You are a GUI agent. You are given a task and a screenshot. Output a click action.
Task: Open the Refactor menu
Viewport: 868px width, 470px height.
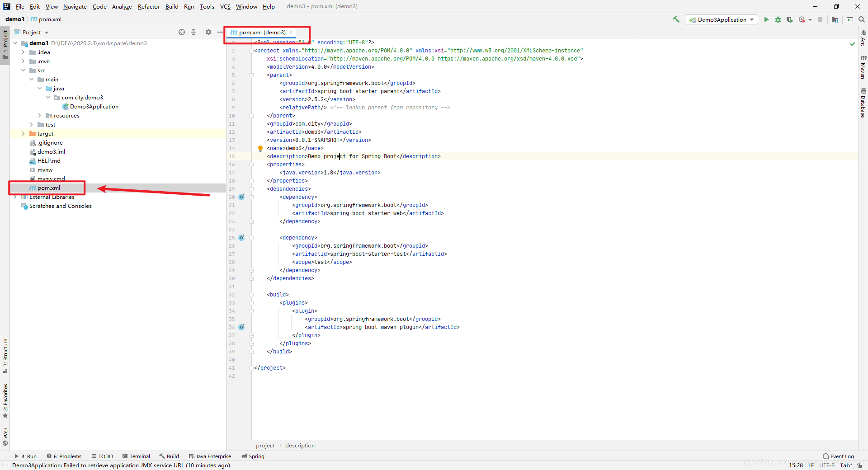coord(149,6)
